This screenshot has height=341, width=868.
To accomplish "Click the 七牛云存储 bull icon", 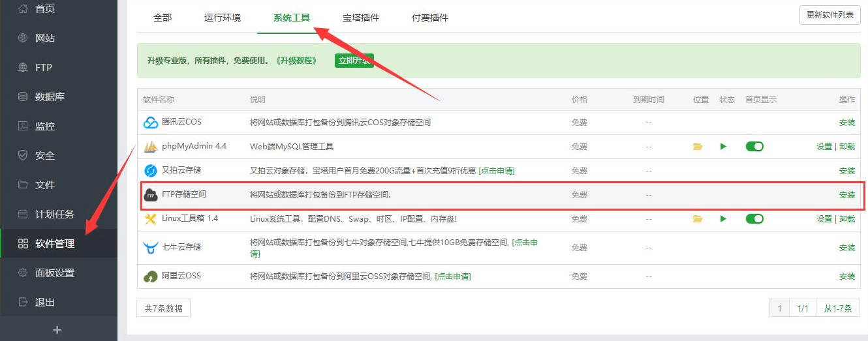I will point(151,248).
